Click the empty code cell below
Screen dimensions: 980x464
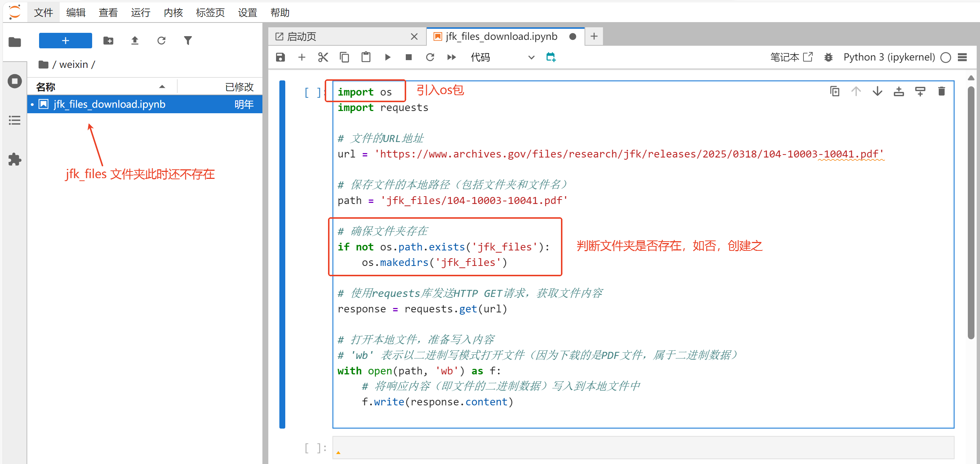[643, 448]
